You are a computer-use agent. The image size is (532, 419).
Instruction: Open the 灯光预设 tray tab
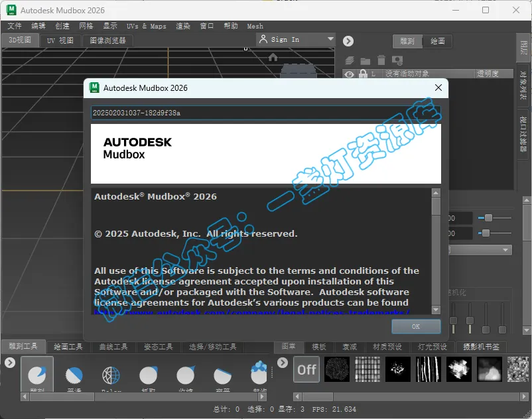click(x=432, y=347)
